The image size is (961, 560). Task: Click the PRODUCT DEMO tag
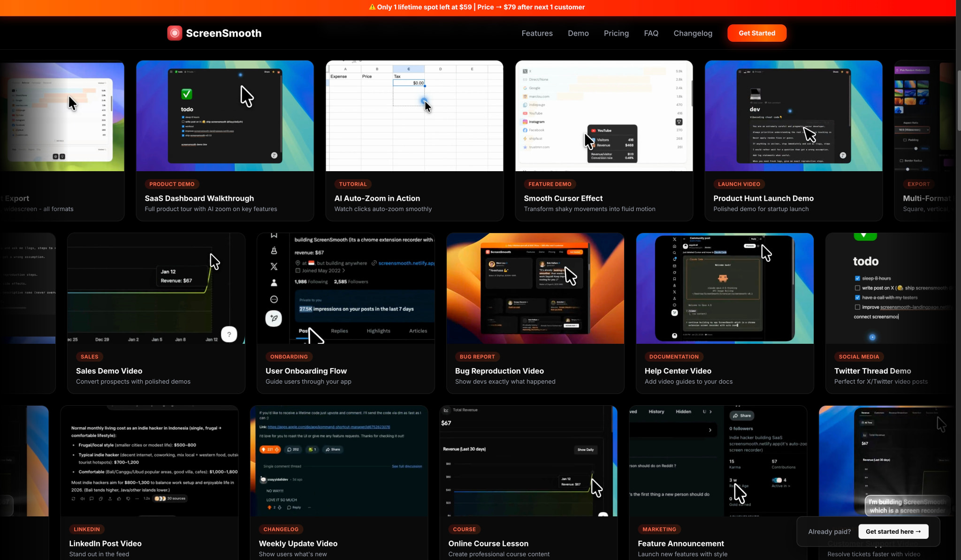point(172,184)
